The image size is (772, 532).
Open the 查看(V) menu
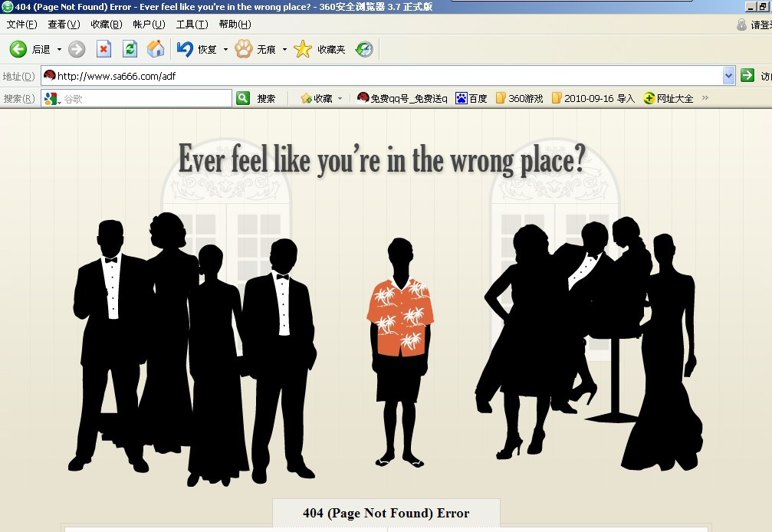click(x=64, y=24)
